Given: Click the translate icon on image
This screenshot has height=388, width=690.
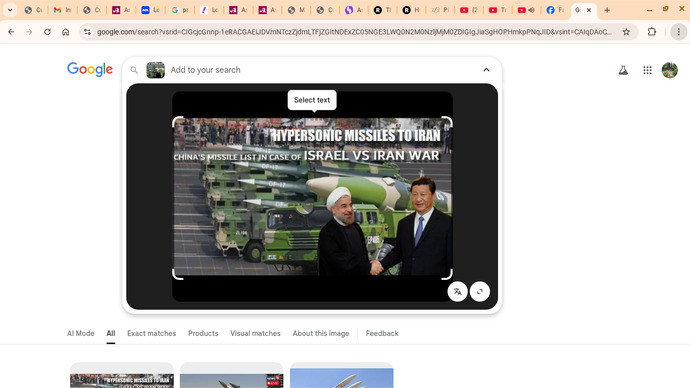Looking at the screenshot, I should [x=458, y=291].
